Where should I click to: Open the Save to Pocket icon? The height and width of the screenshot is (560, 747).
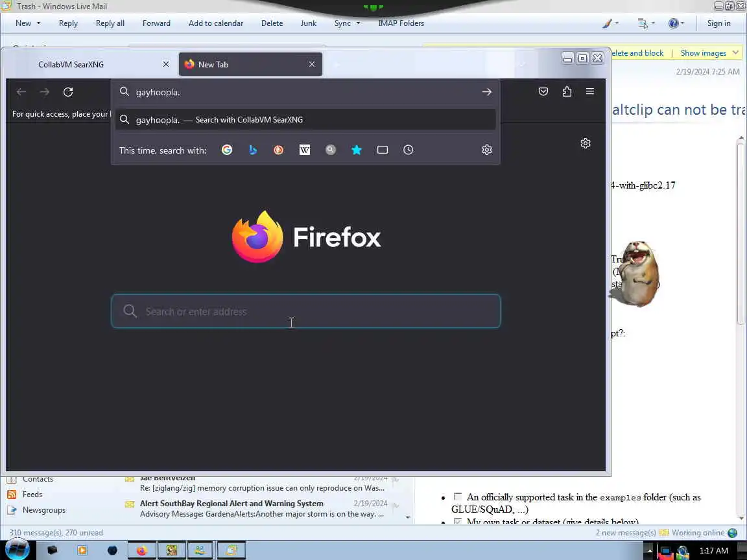click(x=543, y=91)
